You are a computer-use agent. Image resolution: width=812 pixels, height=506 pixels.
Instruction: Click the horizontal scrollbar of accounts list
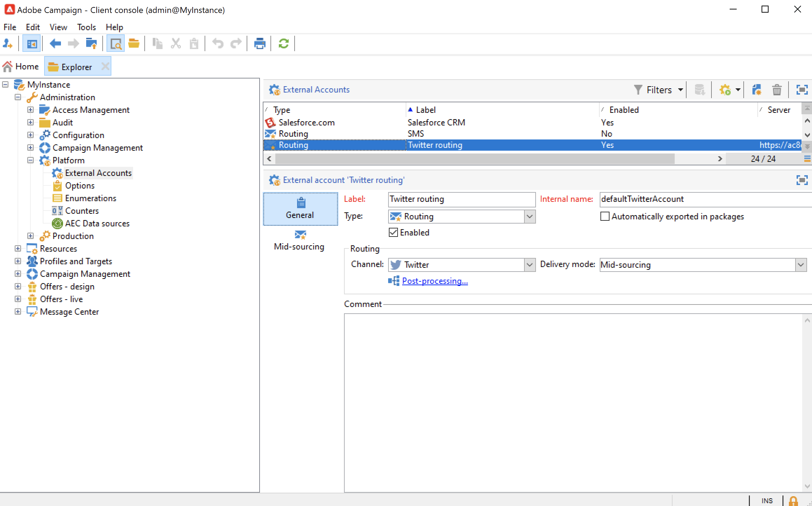click(475, 159)
